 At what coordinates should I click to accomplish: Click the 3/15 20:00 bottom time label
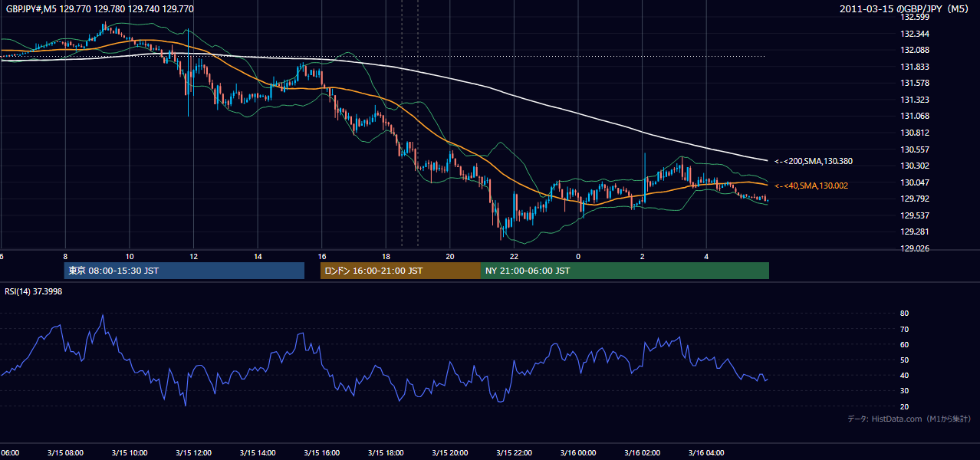450,453
